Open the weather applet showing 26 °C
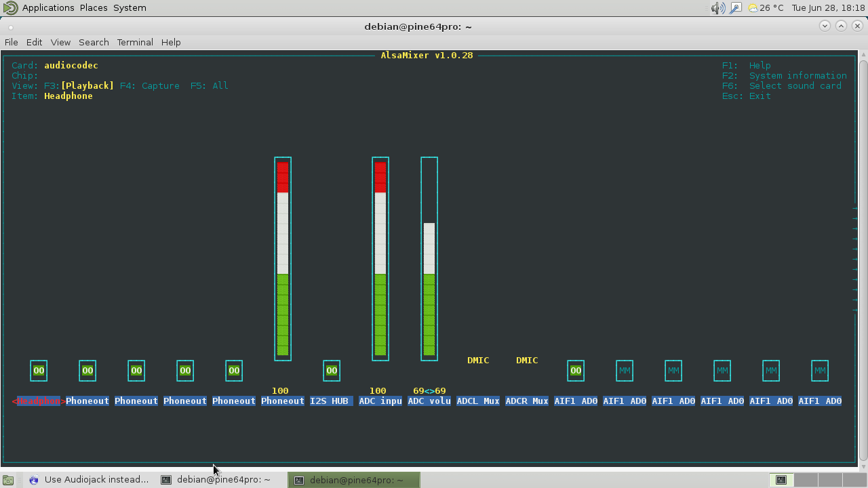This screenshot has height=488, width=868. (x=765, y=8)
